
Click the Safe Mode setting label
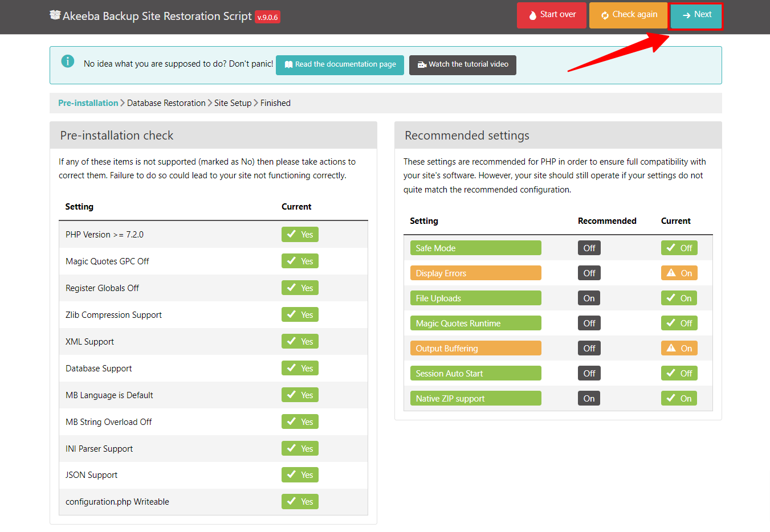475,248
